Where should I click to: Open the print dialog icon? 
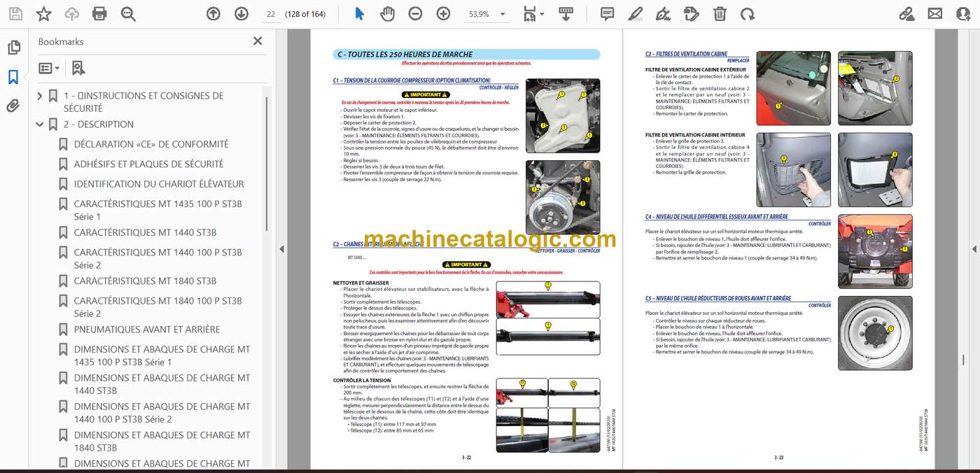99,13
